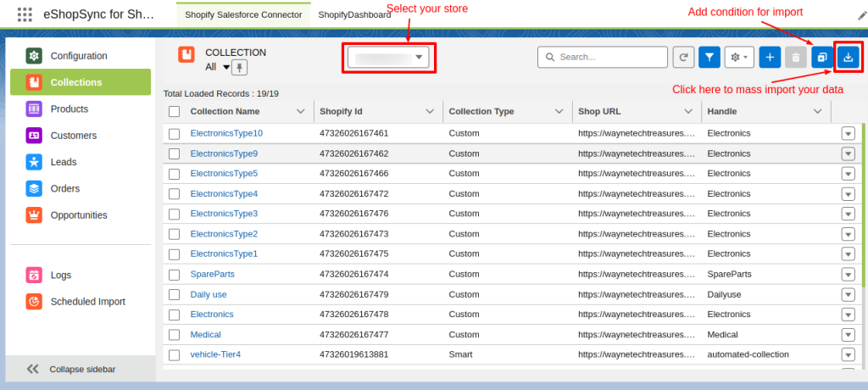The height and width of the screenshot is (390, 868).
Task: Click Total Loaded Records 19/19 text
Action: point(221,93)
